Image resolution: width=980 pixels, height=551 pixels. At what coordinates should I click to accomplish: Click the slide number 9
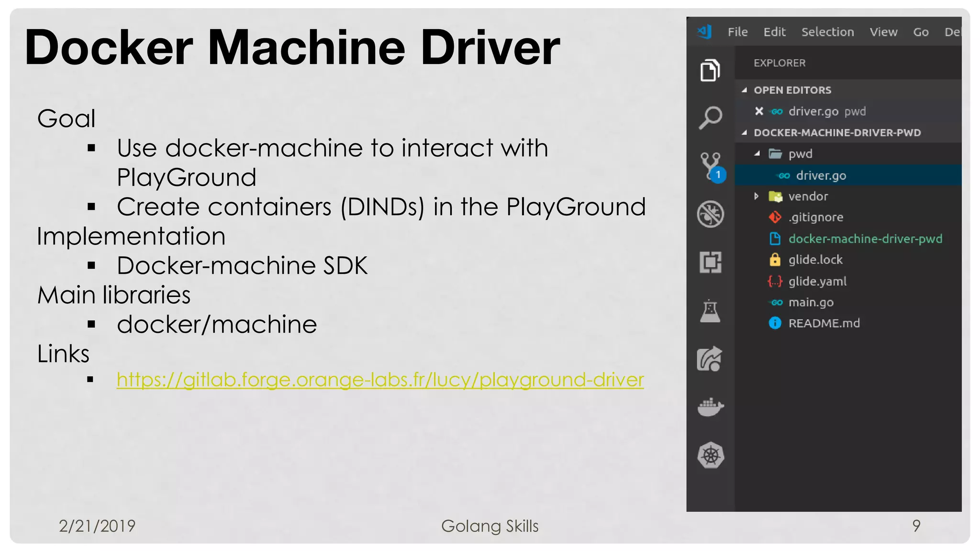pos(916,526)
